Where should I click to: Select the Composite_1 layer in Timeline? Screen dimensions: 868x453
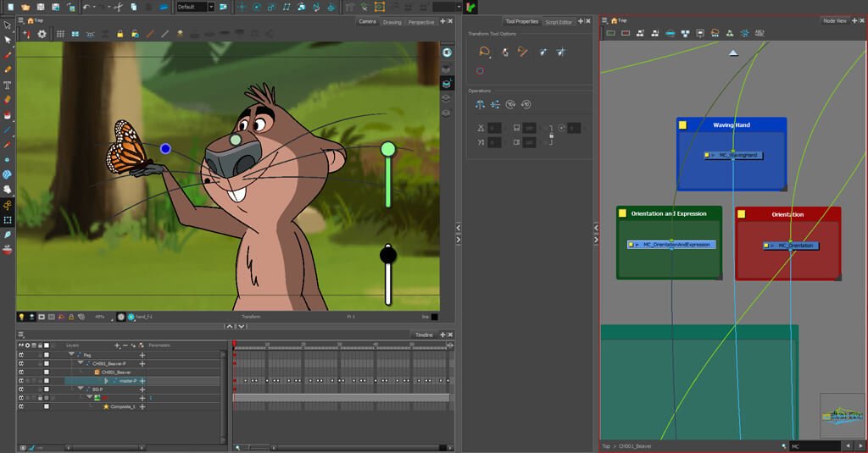[x=122, y=406]
